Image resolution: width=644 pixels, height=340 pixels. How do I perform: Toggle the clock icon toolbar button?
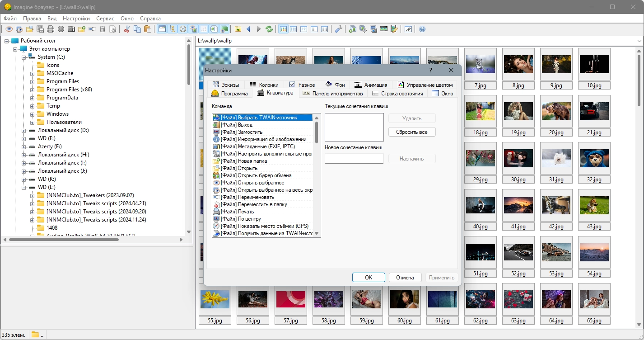tap(183, 29)
